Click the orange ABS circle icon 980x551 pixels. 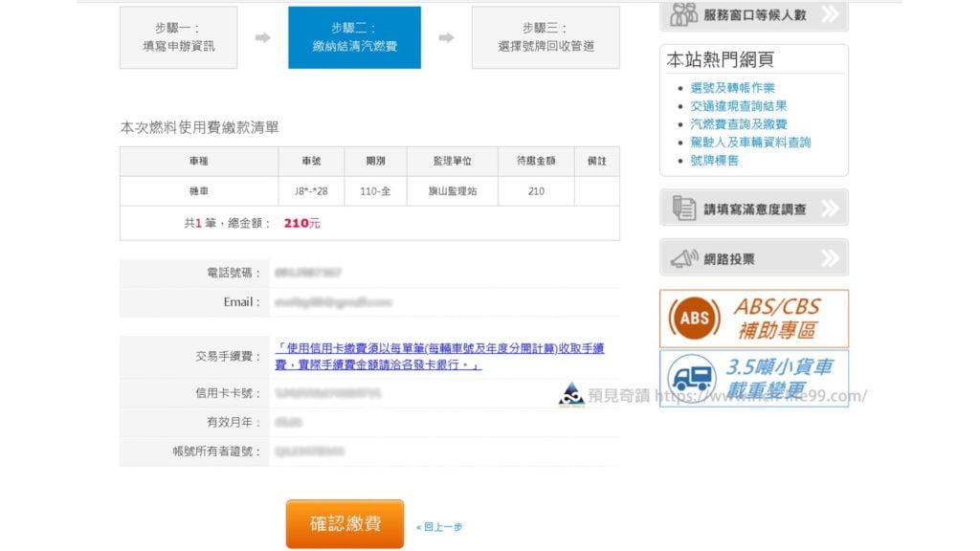point(695,318)
